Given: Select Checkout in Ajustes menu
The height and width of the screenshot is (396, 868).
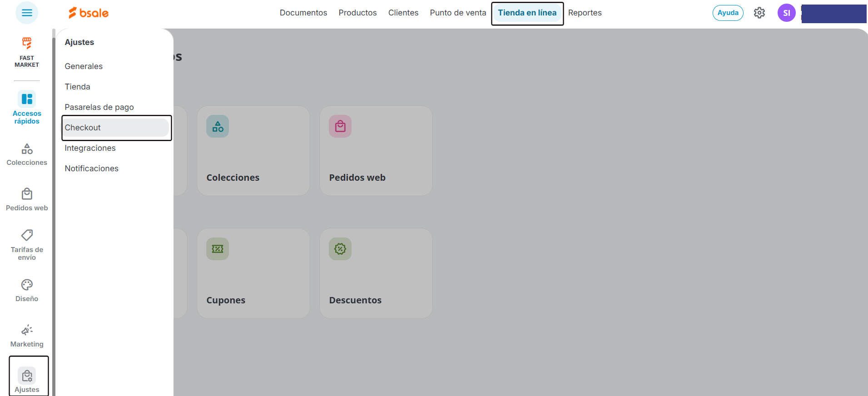Looking at the screenshot, I should pos(116,128).
